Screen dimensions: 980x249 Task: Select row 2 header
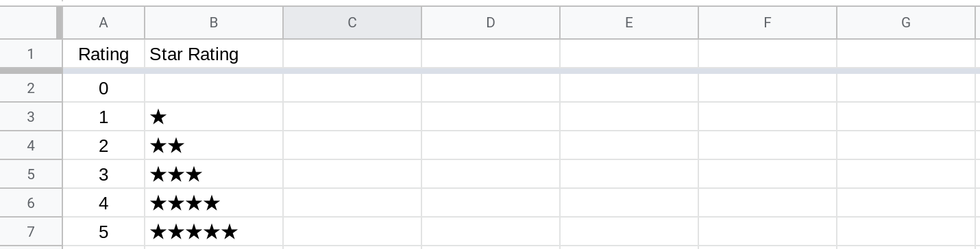point(31,88)
